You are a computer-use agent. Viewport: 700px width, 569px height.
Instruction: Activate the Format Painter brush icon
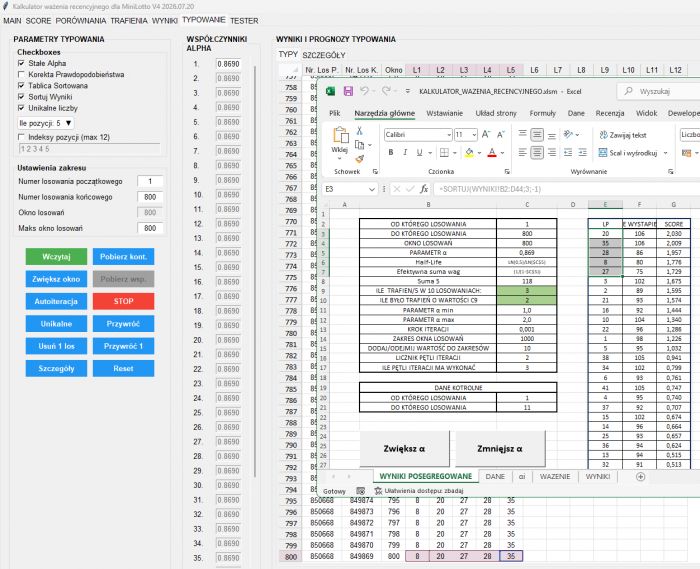point(359,158)
